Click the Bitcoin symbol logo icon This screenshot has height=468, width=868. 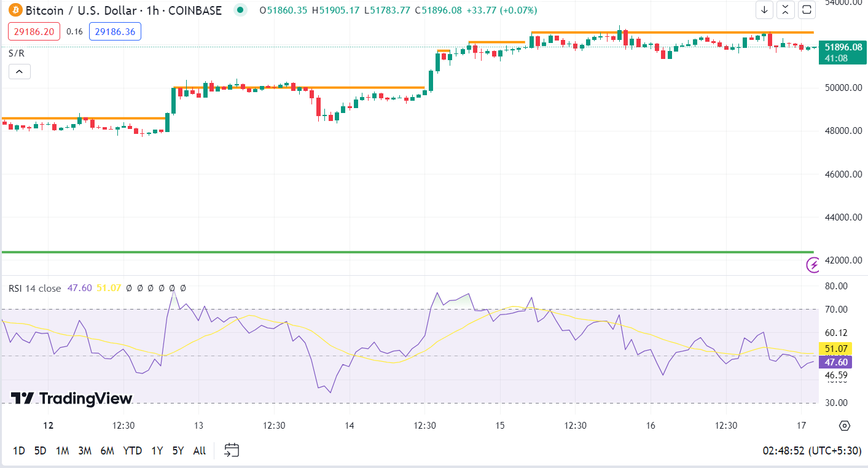[15, 10]
